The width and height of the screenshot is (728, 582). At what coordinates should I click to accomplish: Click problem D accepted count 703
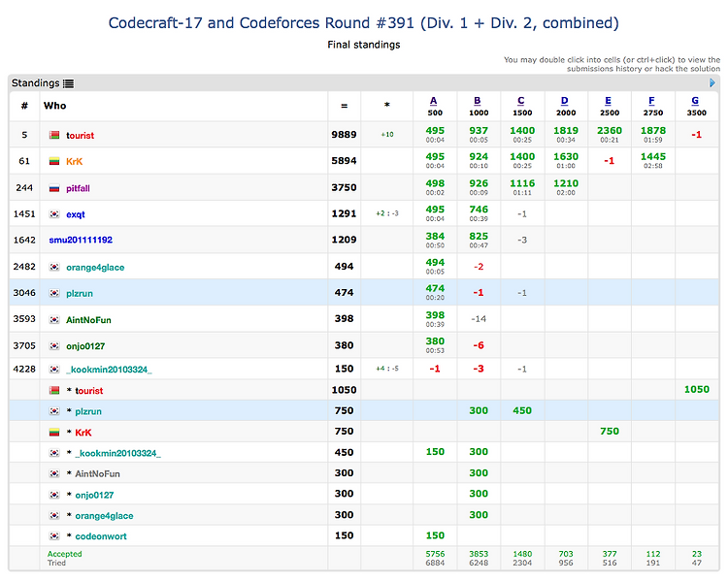coord(566,554)
